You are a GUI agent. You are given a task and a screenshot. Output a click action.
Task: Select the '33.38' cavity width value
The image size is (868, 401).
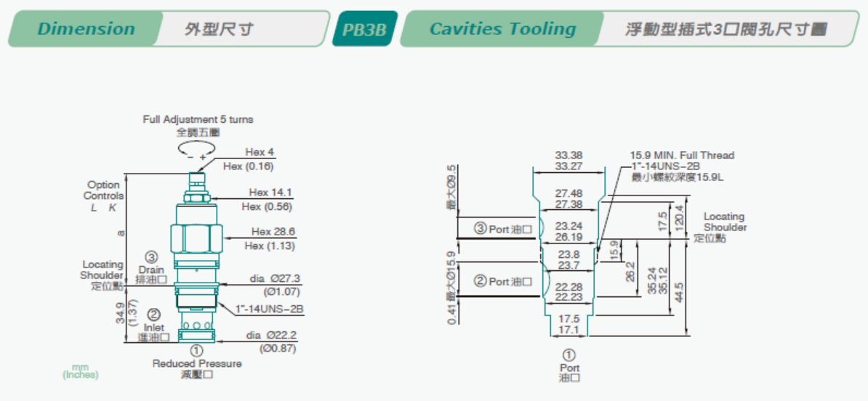[x=568, y=155]
